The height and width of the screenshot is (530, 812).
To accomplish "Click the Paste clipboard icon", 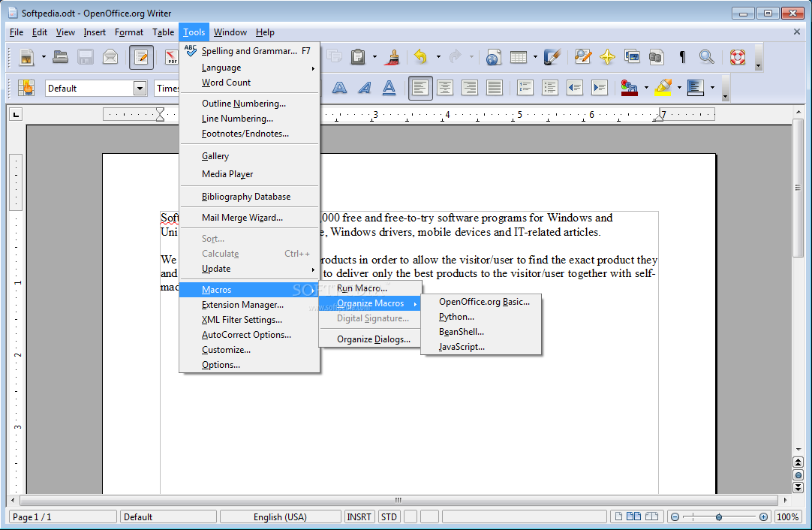I will tap(358, 57).
